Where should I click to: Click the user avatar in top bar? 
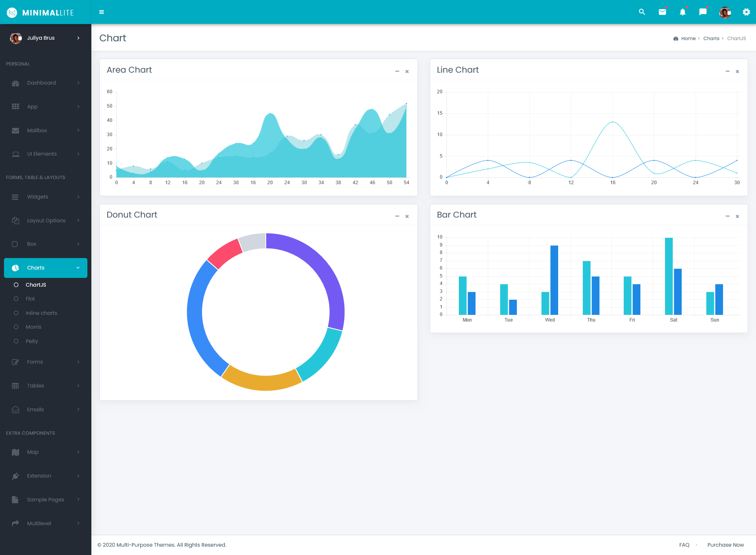pos(725,12)
